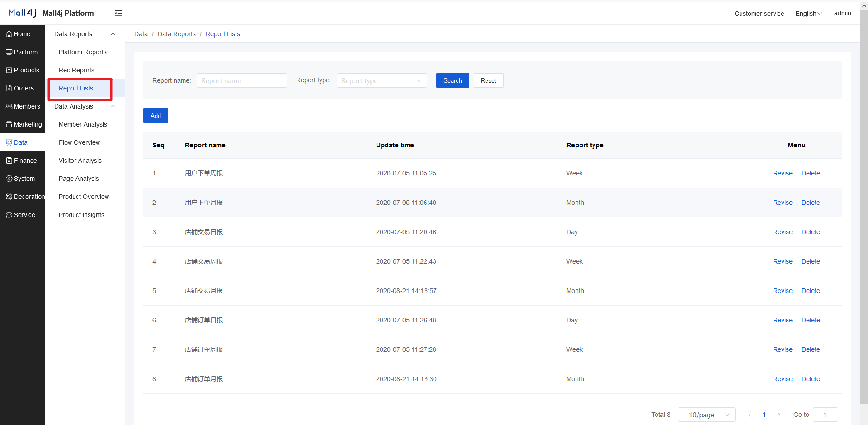Click the Marketing gift icon
Viewport: 868px width, 425px height.
[x=9, y=124]
